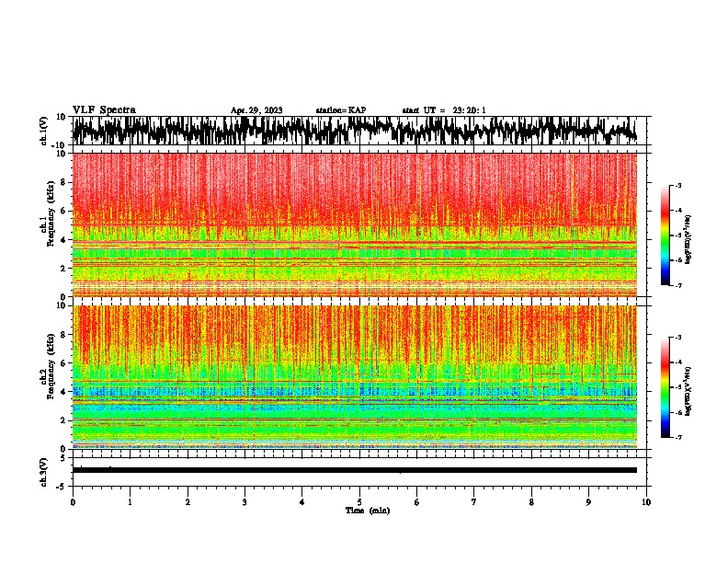Viewport: 728px width, 563px height.
Task: Click the "Time (min)" axis label
Action: tap(368, 511)
